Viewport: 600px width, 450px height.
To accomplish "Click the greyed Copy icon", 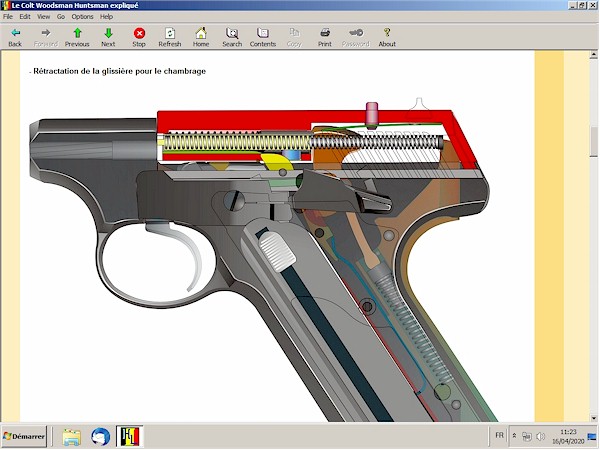I will click(x=294, y=37).
